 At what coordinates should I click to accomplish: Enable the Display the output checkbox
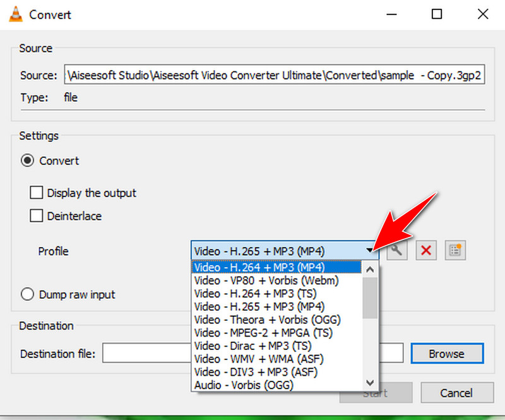tap(37, 193)
